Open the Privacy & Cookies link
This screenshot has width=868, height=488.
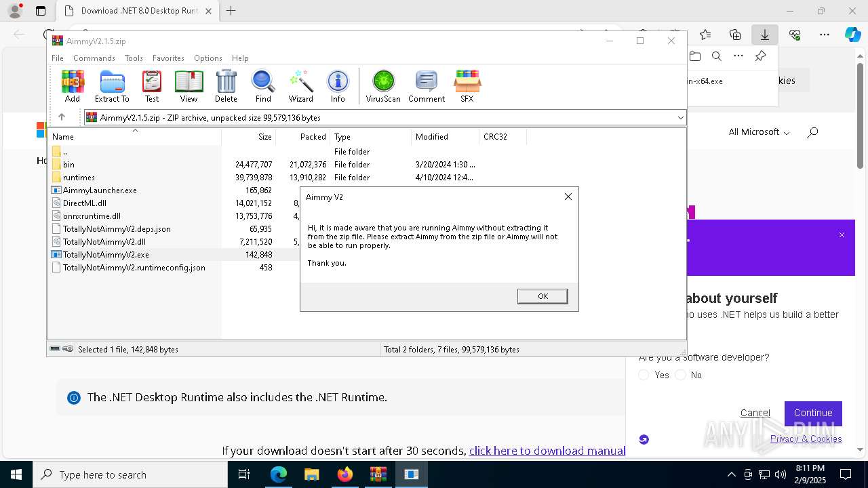pyautogui.click(x=806, y=439)
